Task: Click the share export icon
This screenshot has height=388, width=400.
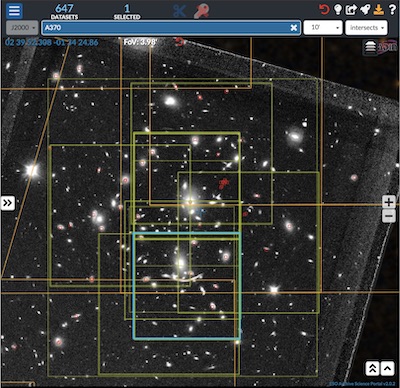Action: (x=351, y=10)
